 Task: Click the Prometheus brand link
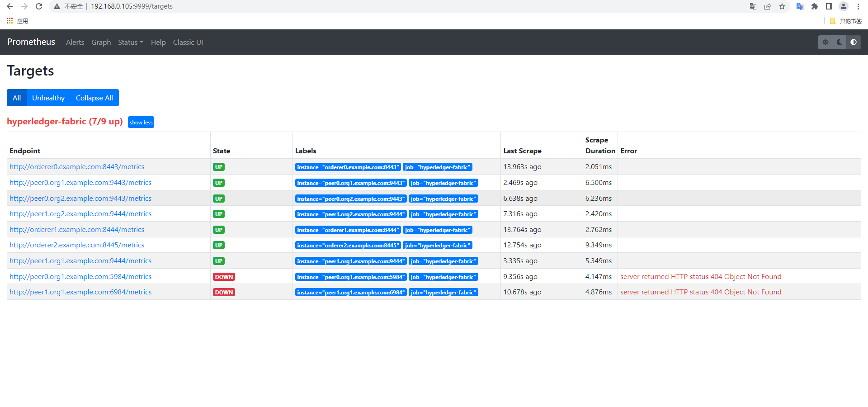(31, 42)
